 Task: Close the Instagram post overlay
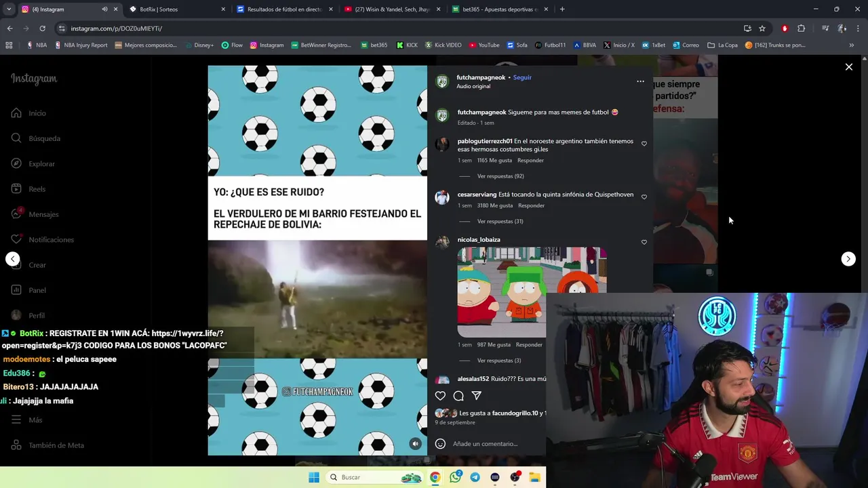coord(848,66)
